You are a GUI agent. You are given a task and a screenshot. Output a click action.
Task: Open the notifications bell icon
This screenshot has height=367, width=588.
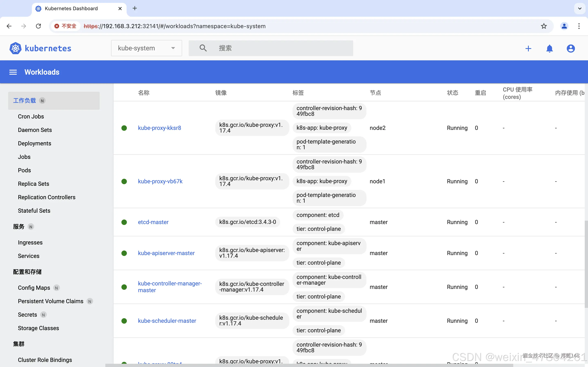pyautogui.click(x=549, y=49)
